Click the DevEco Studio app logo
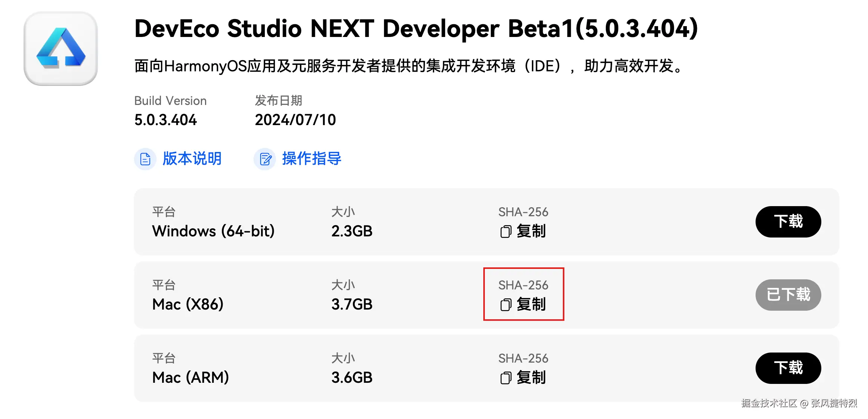The height and width of the screenshot is (419, 868). pyautogui.click(x=61, y=49)
